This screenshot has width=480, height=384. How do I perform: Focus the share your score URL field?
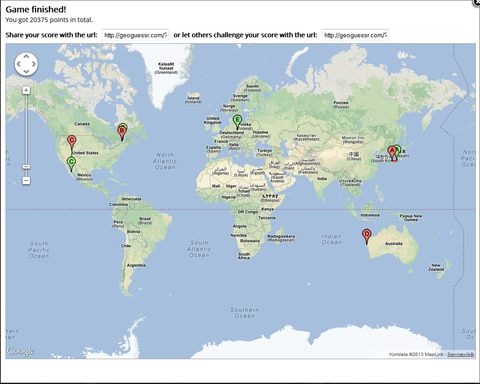tap(135, 35)
